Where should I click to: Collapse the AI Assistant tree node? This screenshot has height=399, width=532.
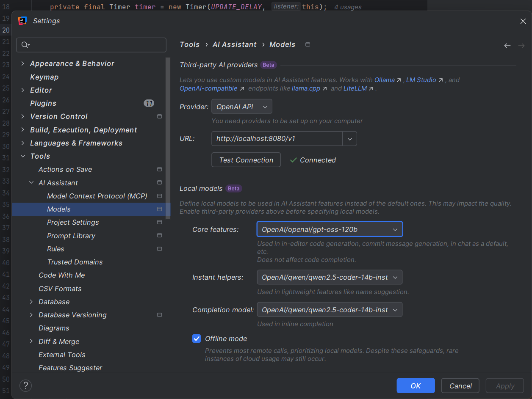(31, 183)
